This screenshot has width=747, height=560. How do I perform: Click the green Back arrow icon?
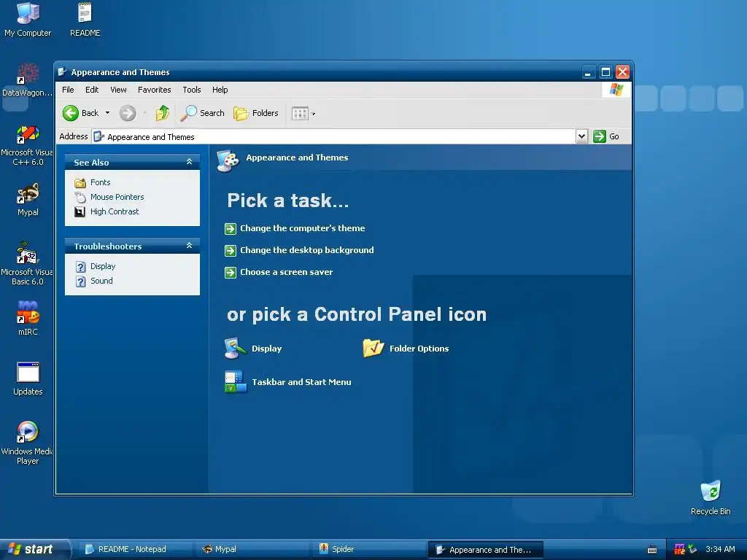[71, 113]
